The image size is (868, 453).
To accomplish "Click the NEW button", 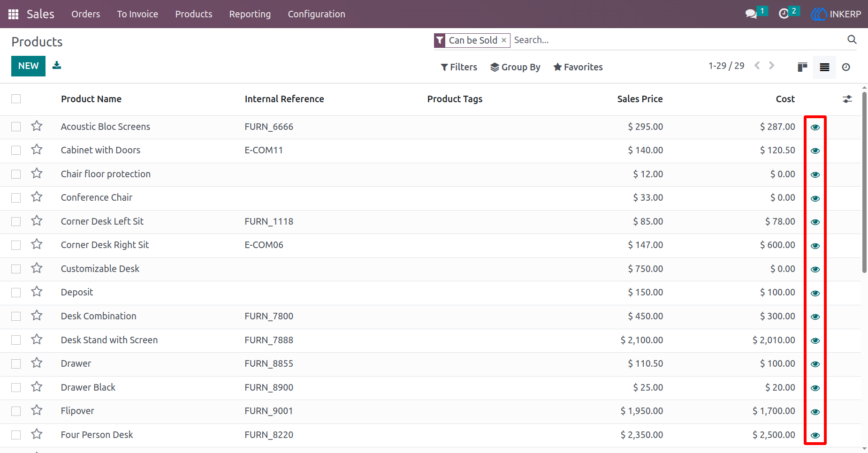I will (28, 66).
